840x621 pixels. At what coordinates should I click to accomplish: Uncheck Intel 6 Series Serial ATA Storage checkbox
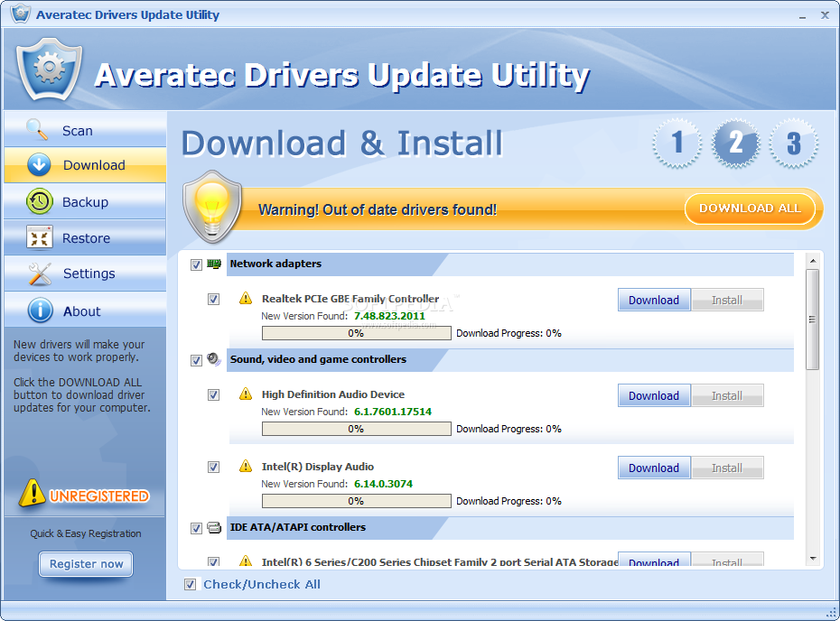coord(213,561)
